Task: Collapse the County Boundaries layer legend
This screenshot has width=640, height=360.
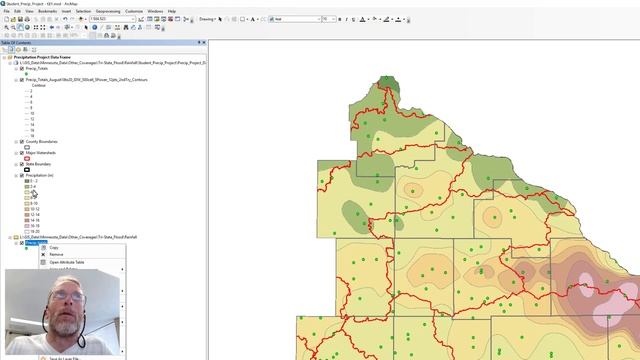Action: point(16,142)
